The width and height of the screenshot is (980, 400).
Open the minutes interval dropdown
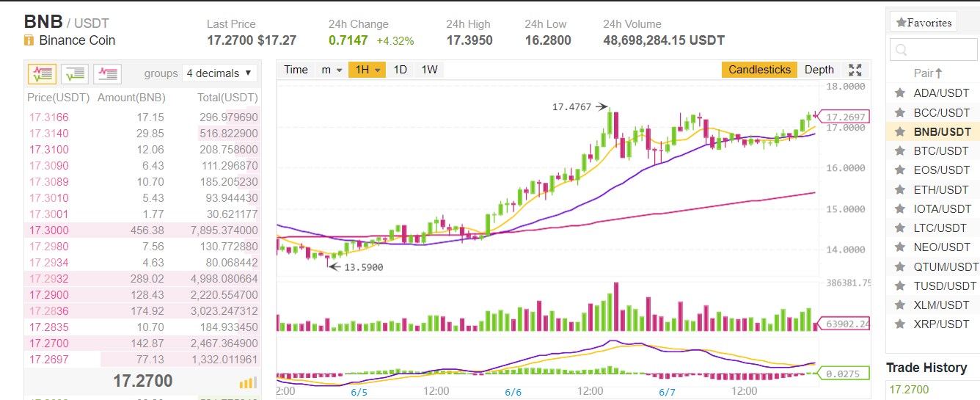[332, 70]
